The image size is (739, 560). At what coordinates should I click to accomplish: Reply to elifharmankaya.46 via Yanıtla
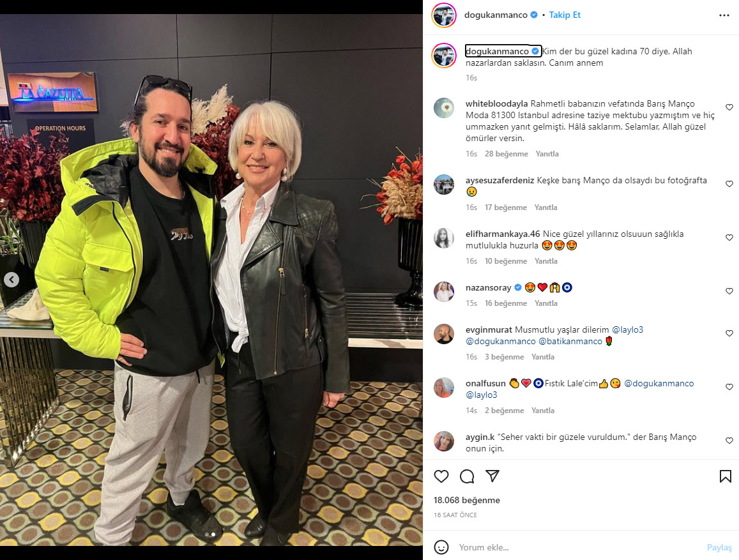545,261
